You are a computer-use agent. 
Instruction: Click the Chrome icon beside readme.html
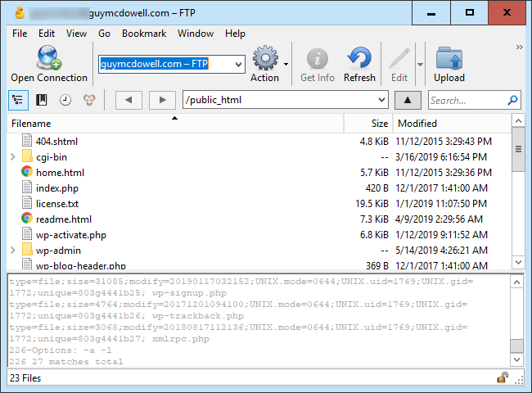pyautogui.click(x=27, y=219)
